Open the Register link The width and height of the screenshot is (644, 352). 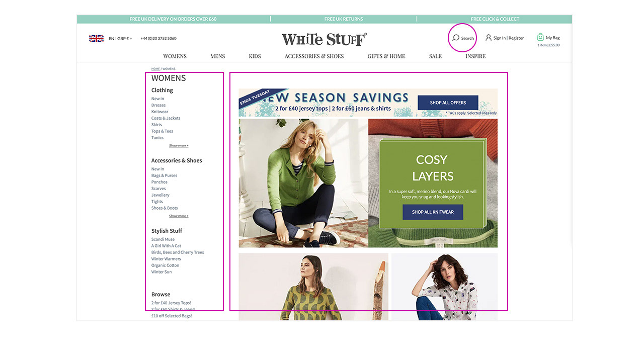pos(516,38)
